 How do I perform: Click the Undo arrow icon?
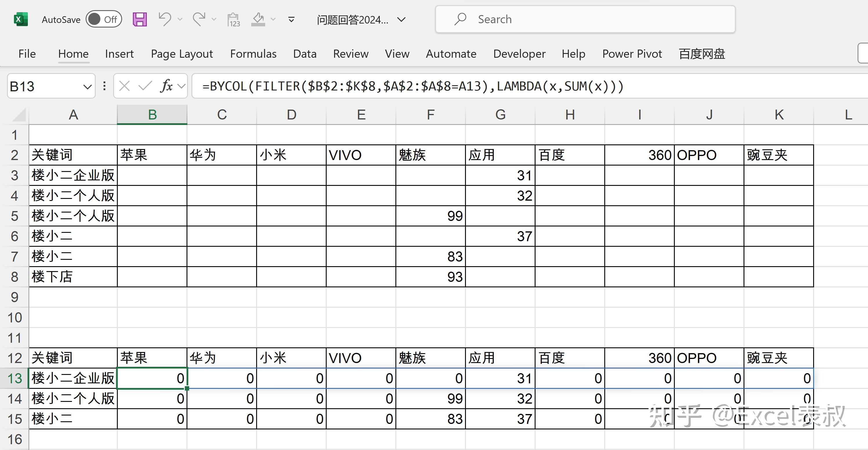coord(165,19)
